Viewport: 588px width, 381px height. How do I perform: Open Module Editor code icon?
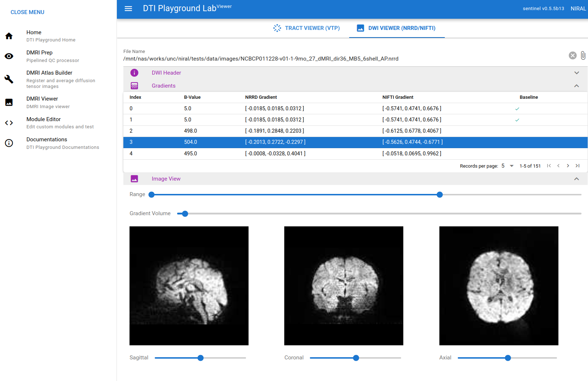coord(9,123)
